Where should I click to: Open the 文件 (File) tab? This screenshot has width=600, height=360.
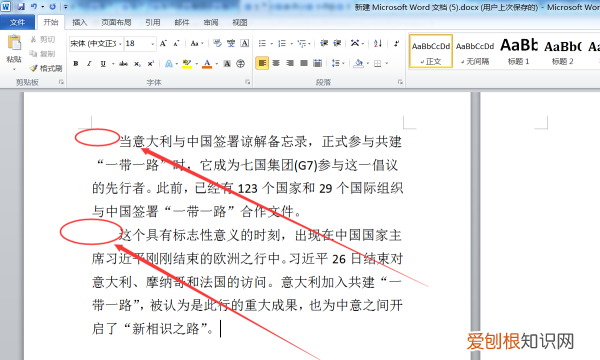point(17,22)
